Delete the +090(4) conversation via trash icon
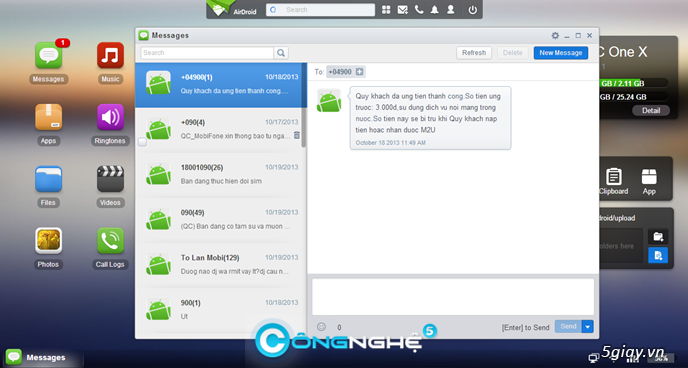Image resolution: width=688 pixels, height=368 pixels. pos(297,135)
